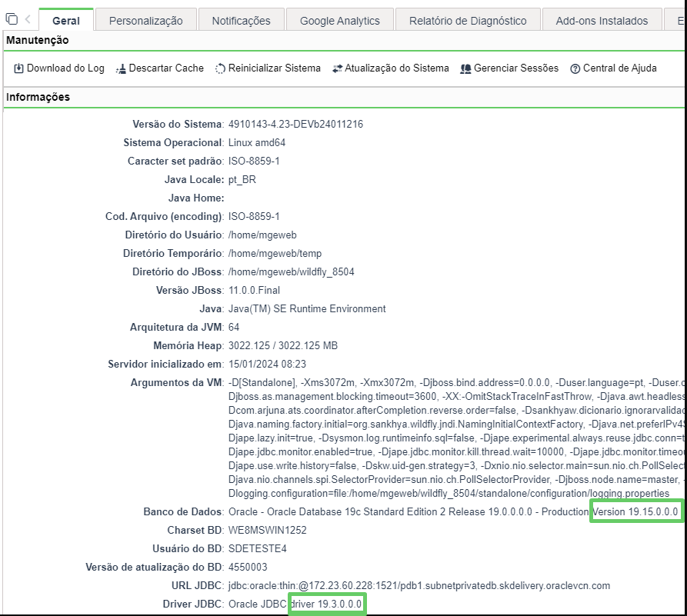Click the Dlogging.configuration line in VM arguments
The width and height of the screenshot is (687, 616).
[x=449, y=493]
